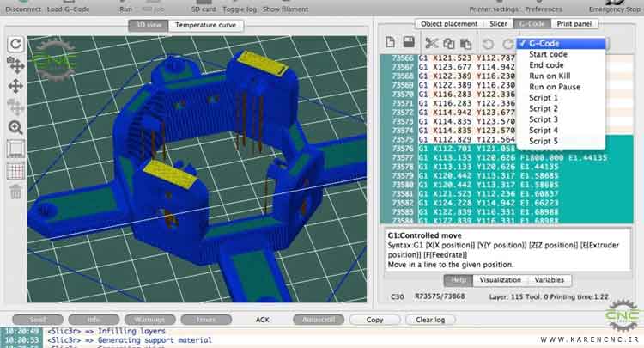Click the copy icon in editor toolbar
The image size is (644, 348).
point(448,44)
